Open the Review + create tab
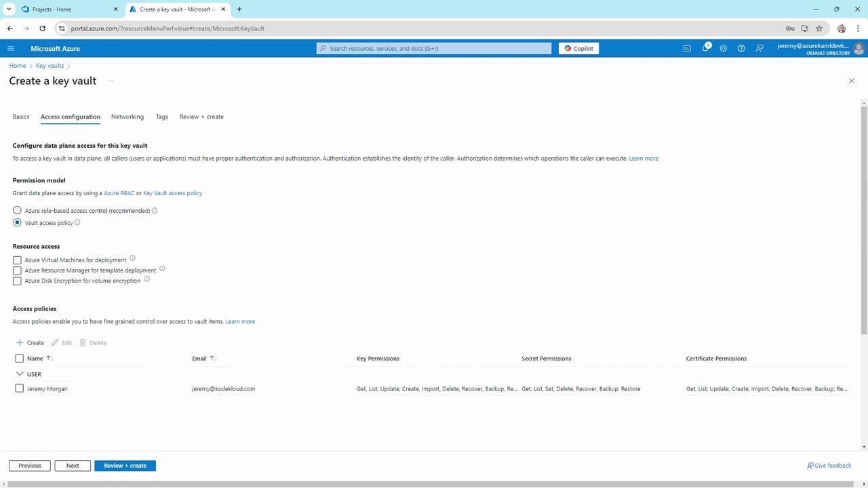This screenshot has width=868, height=488. click(x=201, y=117)
